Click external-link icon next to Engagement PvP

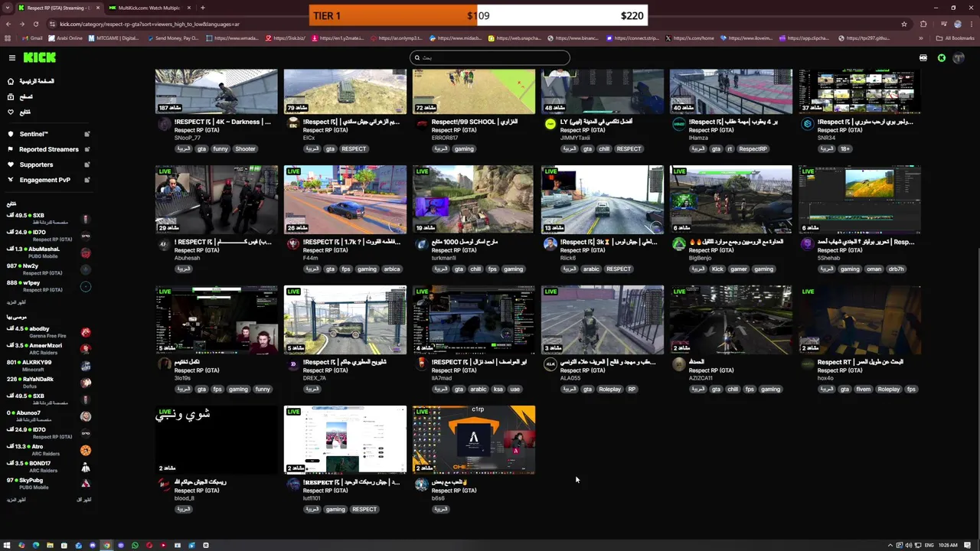87,180
